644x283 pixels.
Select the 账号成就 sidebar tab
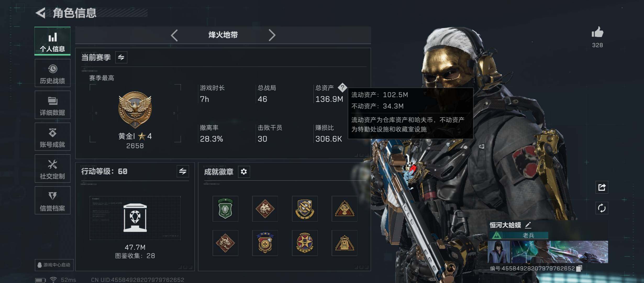(52, 137)
